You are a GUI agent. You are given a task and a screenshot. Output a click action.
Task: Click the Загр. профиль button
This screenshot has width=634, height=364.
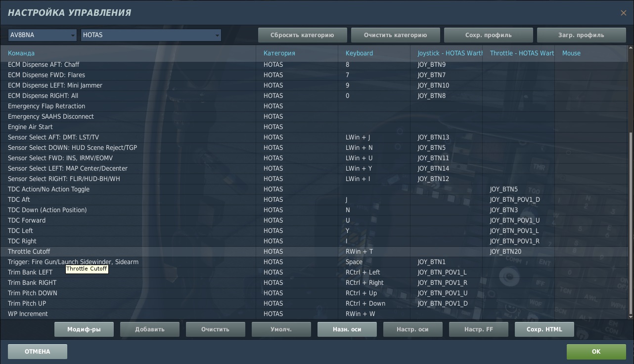pyautogui.click(x=581, y=35)
